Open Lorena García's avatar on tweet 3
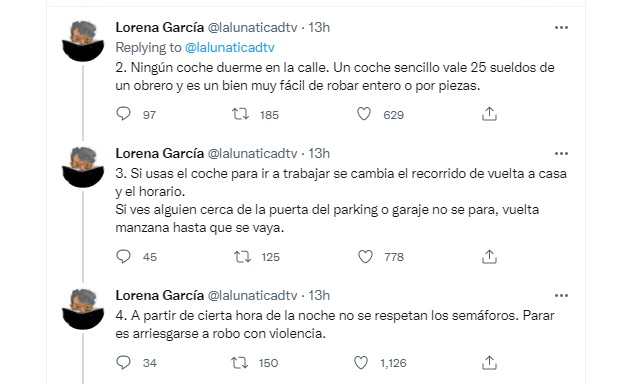 coord(83,167)
